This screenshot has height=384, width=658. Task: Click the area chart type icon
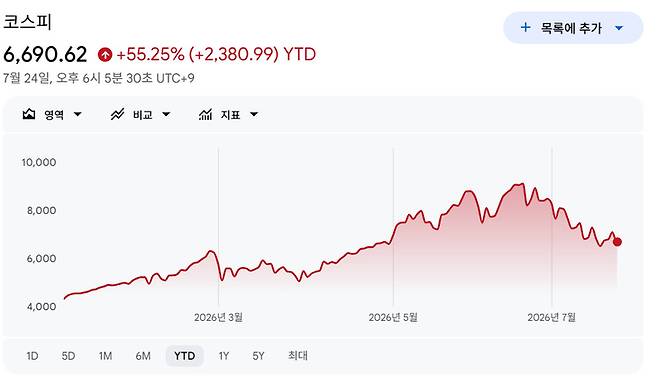[29, 114]
